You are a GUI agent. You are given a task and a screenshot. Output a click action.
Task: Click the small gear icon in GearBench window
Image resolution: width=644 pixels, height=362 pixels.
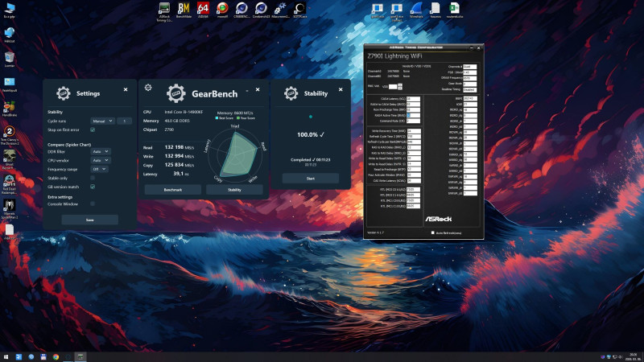point(148,88)
